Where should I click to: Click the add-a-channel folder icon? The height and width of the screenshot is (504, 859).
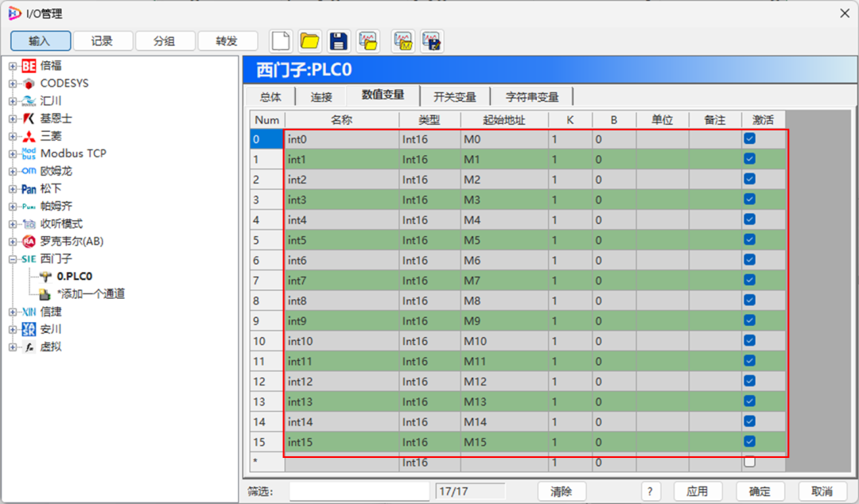pos(45,295)
